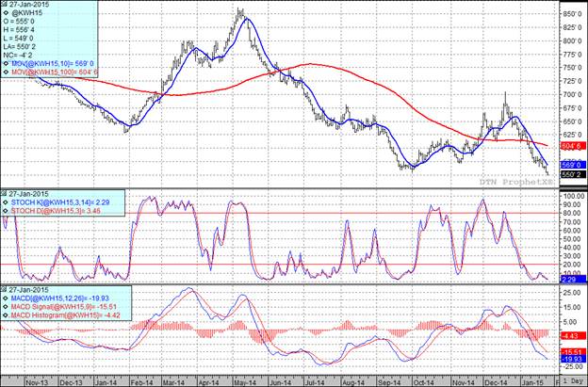Click the 800'0 price axis label

[573, 40]
